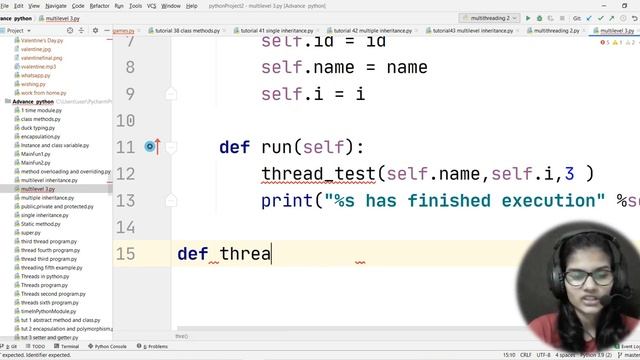Open Static method.py in project tree
Image resolution: width=640 pixels, height=360 pixels.
coord(40,224)
